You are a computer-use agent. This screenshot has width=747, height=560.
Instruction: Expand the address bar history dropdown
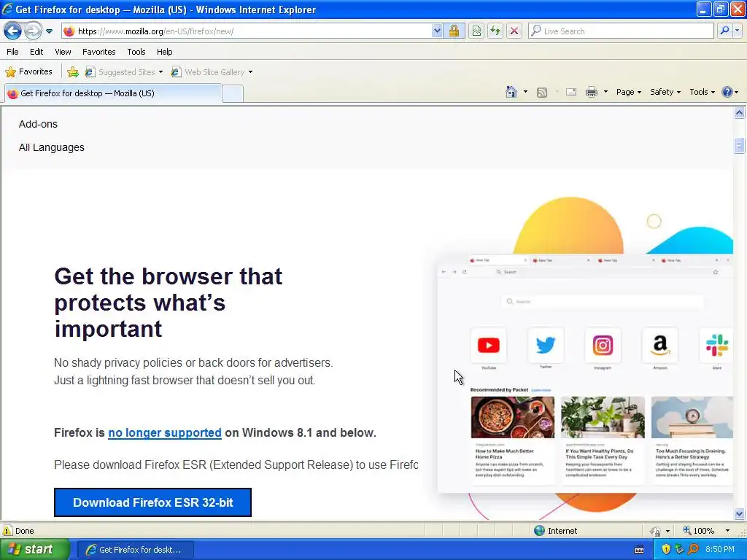pos(437,31)
